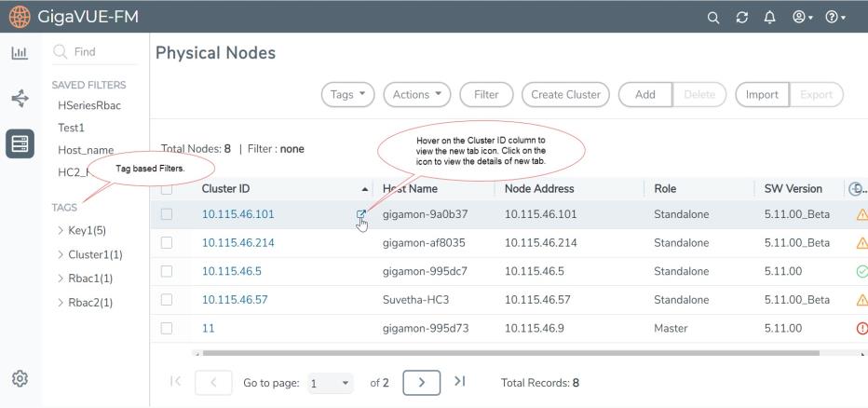Click the Delete button
The image size is (868, 408).
pyautogui.click(x=699, y=95)
